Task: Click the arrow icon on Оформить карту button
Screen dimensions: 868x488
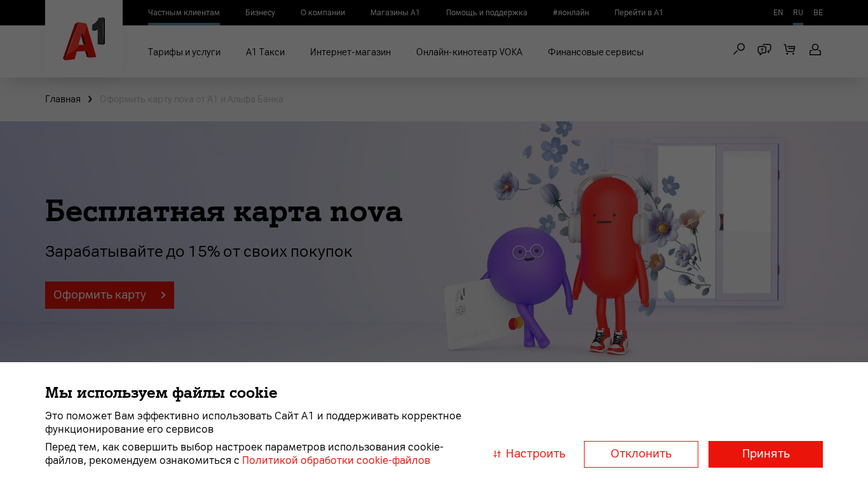Action: click(163, 295)
